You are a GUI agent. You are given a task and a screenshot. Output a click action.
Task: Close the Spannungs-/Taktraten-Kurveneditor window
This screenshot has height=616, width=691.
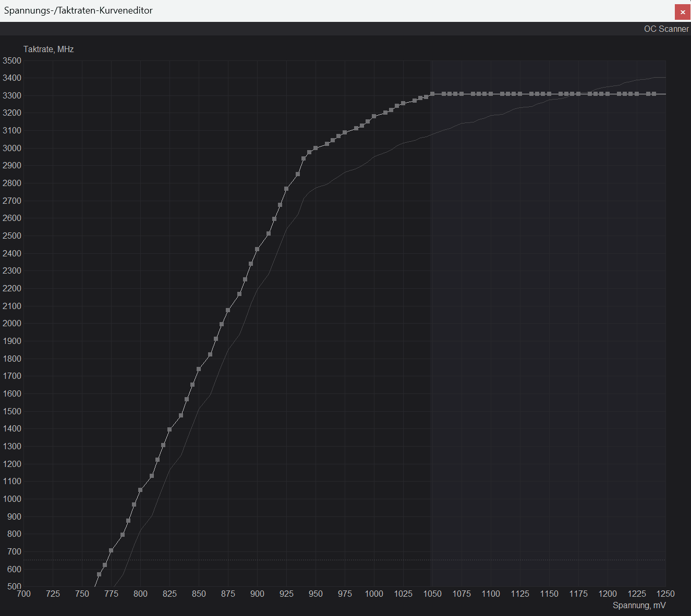(x=683, y=11)
